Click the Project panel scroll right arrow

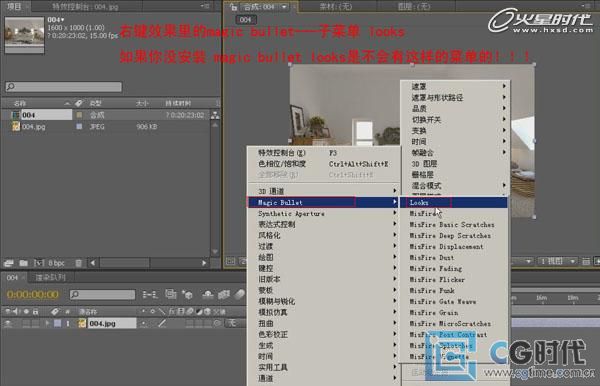point(204,263)
